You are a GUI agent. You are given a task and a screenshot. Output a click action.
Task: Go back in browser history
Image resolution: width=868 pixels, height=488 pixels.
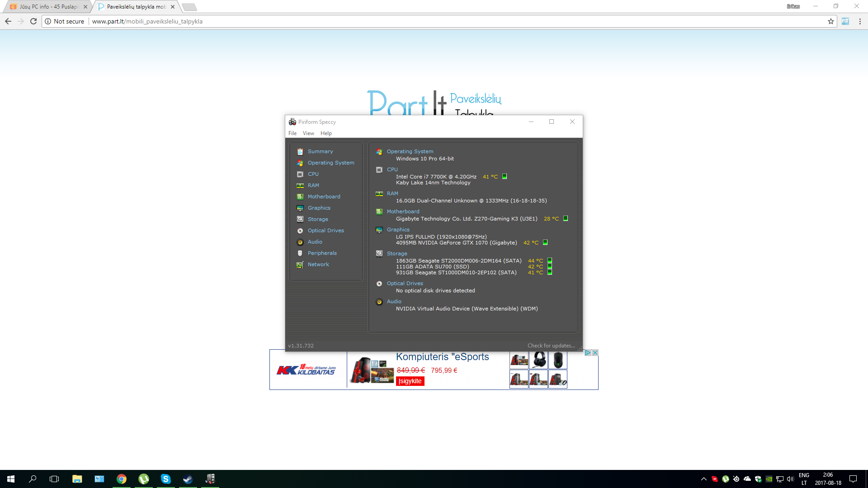(8, 21)
